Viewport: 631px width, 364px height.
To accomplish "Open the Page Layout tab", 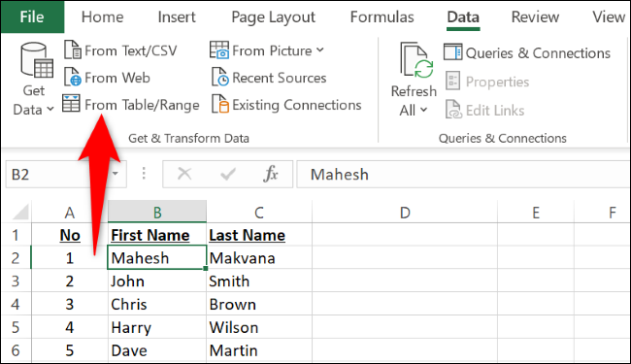I will (x=273, y=17).
